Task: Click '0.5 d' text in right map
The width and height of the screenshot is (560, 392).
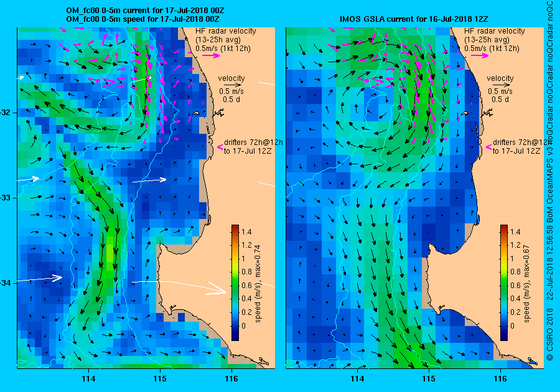Action: coord(500,100)
